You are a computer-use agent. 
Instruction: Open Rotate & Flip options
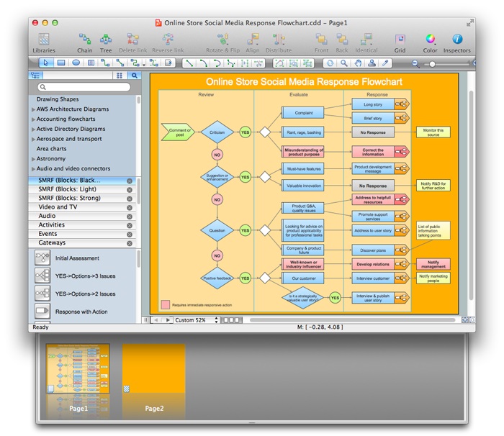tap(222, 42)
